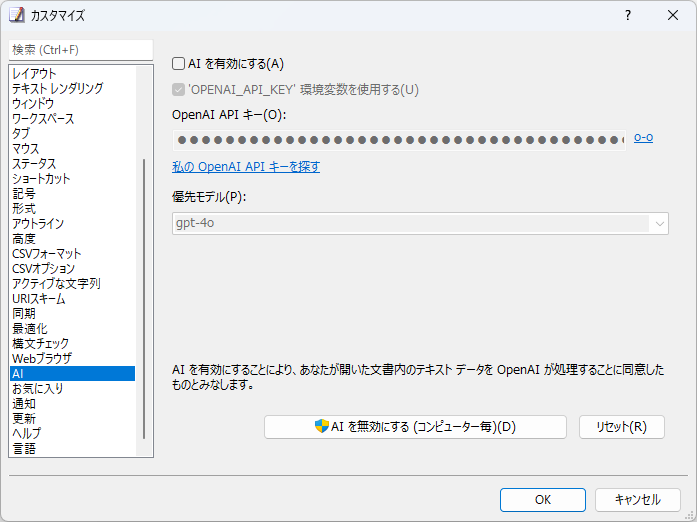Screen dimensions: 697x522
Task: Reveal API key with the glasses icon
Action: (643, 138)
